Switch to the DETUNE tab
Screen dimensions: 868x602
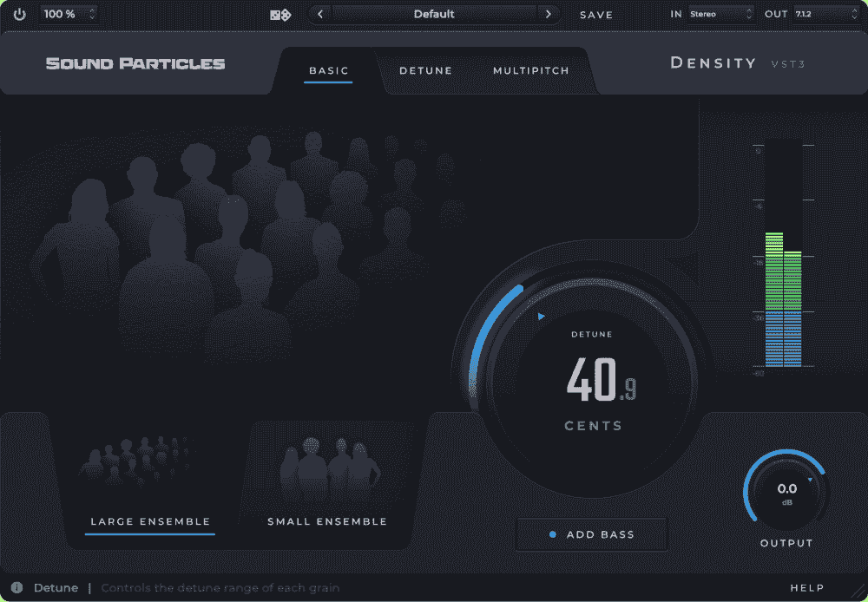coord(425,70)
